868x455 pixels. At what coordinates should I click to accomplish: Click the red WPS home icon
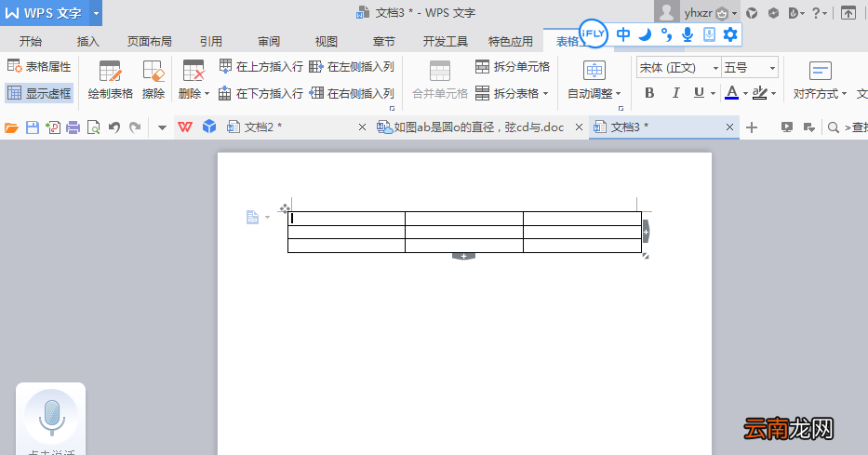pos(185,127)
